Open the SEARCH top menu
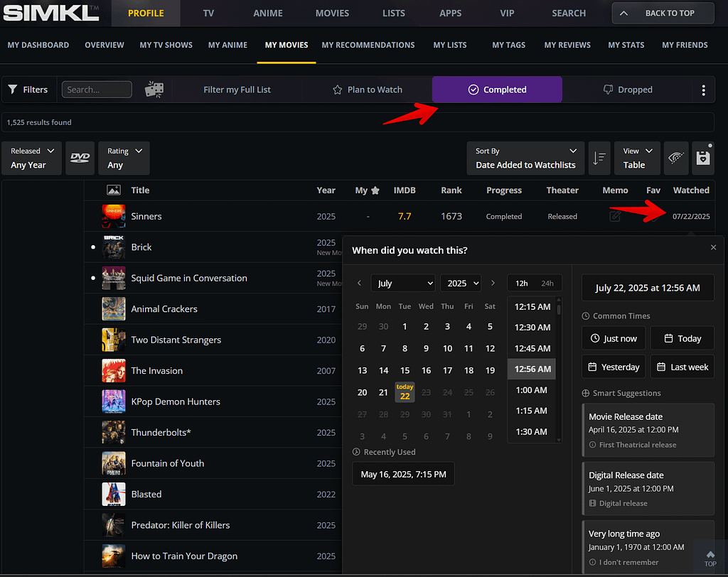This screenshot has width=728, height=577. 568,13
